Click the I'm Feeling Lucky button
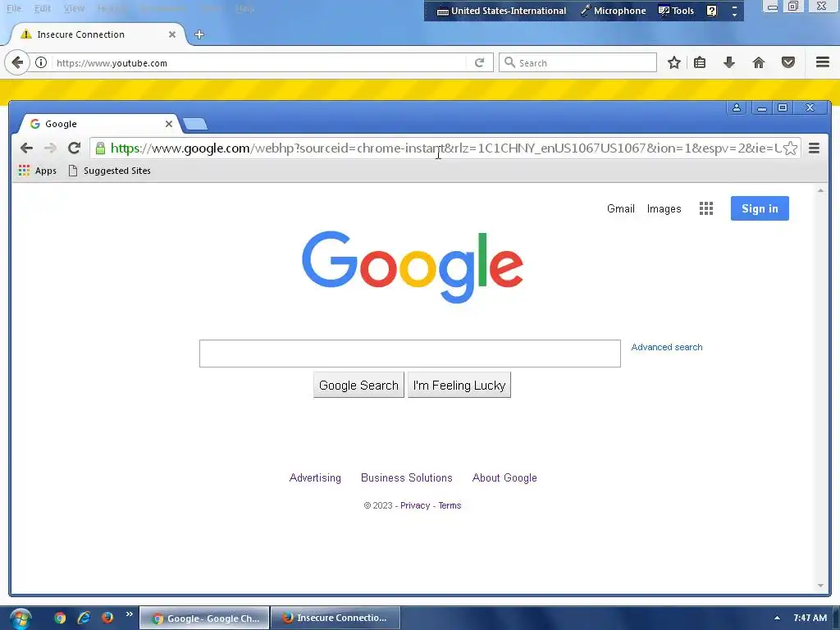Viewport: 840px width, 630px height. 459,386
